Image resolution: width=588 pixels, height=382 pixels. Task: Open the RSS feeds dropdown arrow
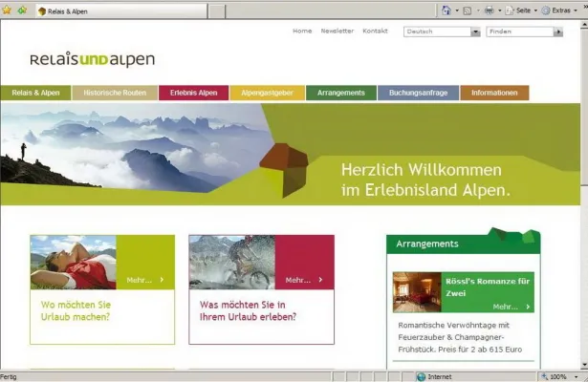(x=478, y=11)
